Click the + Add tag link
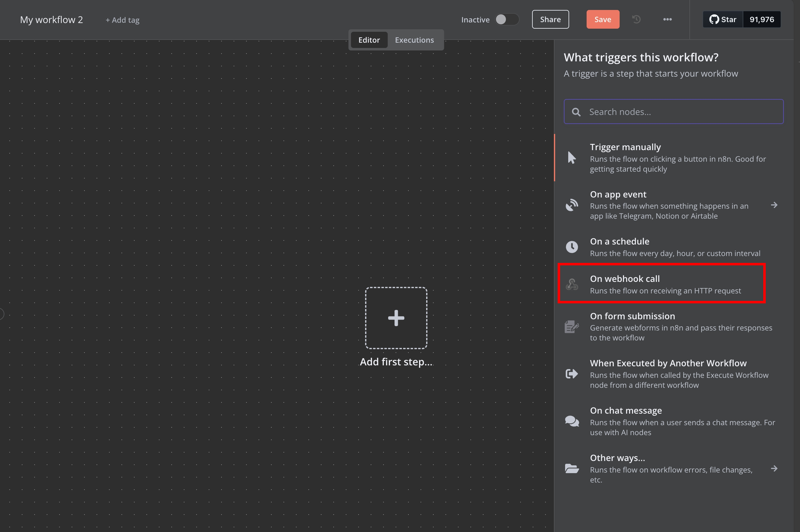Screen dimensions: 800x532 pyautogui.click(x=122, y=20)
